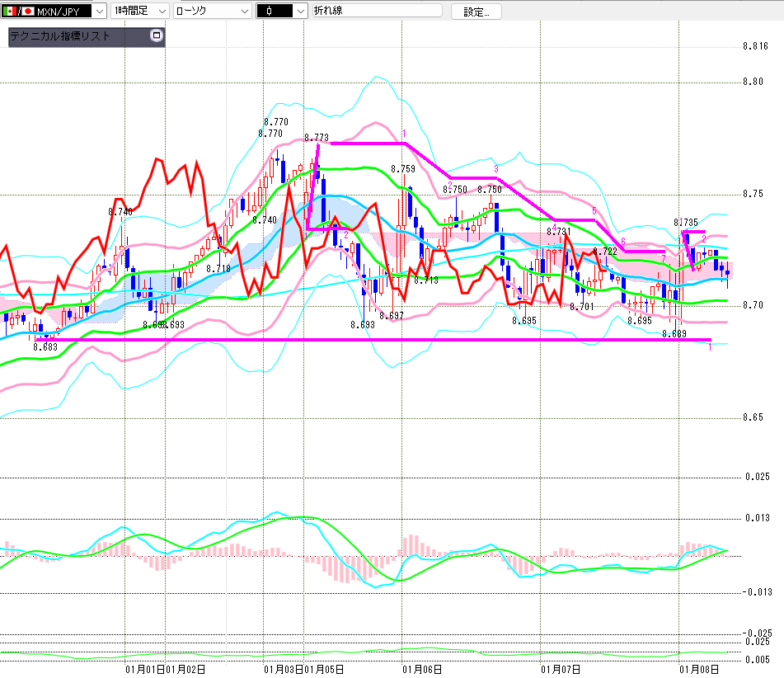Click the 8.80 price axis label

(753, 82)
